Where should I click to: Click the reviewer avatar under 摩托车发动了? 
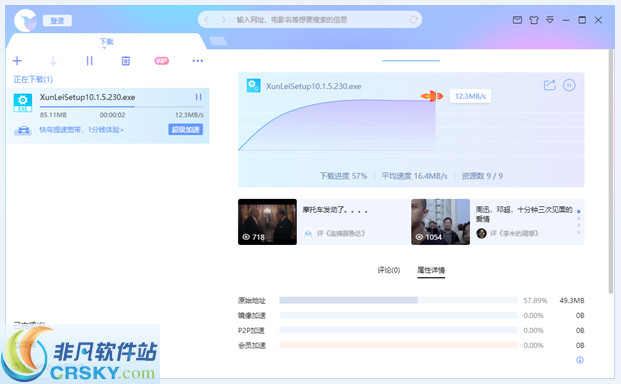(x=308, y=234)
